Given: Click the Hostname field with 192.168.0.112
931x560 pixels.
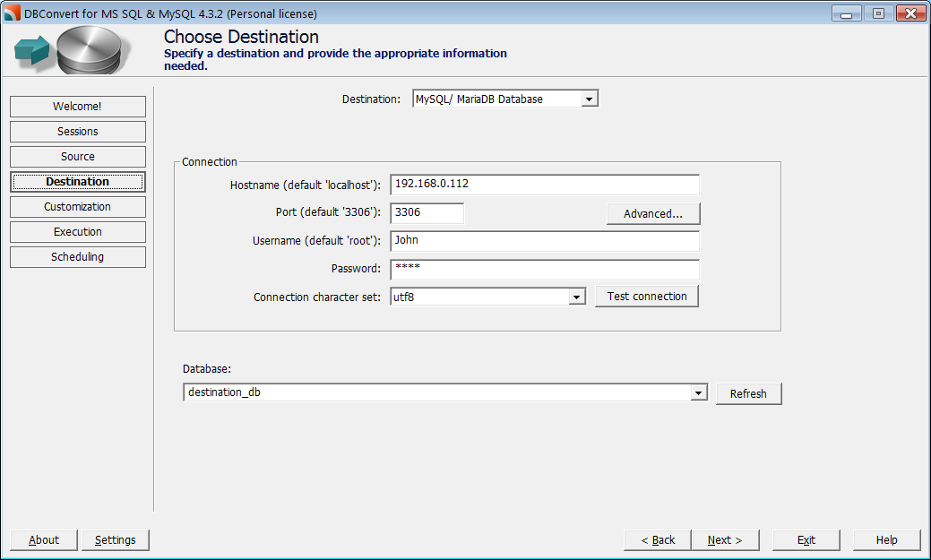Looking at the screenshot, I should 545,184.
